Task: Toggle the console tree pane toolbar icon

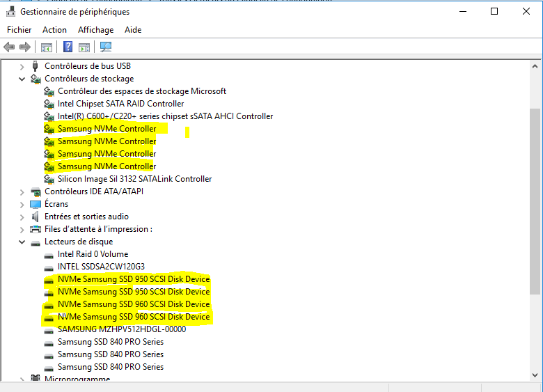Action: point(47,47)
